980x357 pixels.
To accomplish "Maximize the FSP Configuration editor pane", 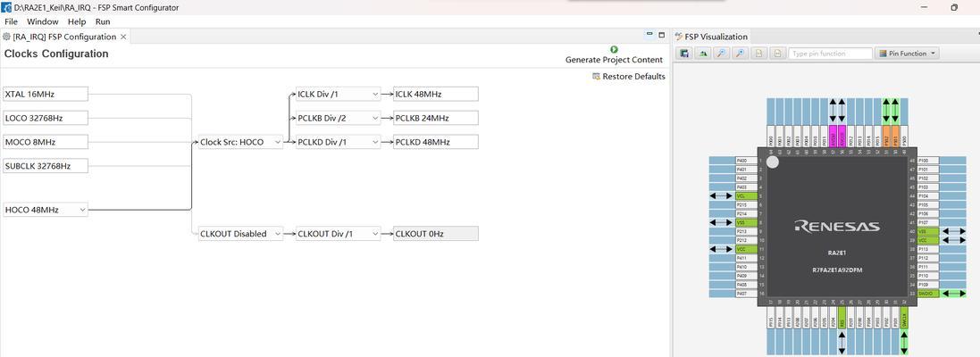I will click(661, 35).
